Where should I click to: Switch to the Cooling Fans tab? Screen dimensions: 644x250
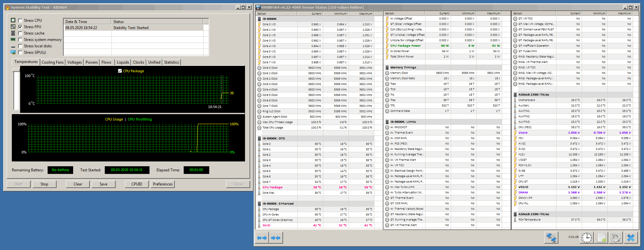coord(52,62)
